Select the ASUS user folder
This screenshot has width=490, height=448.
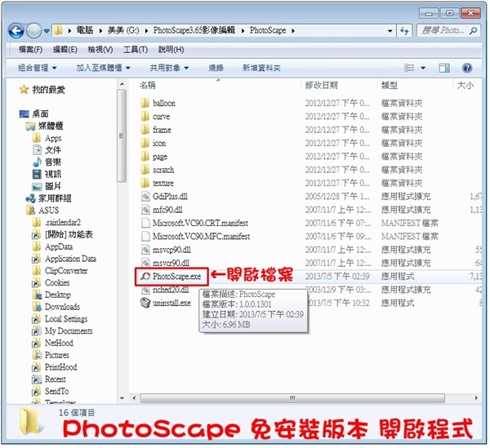[x=42, y=211]
